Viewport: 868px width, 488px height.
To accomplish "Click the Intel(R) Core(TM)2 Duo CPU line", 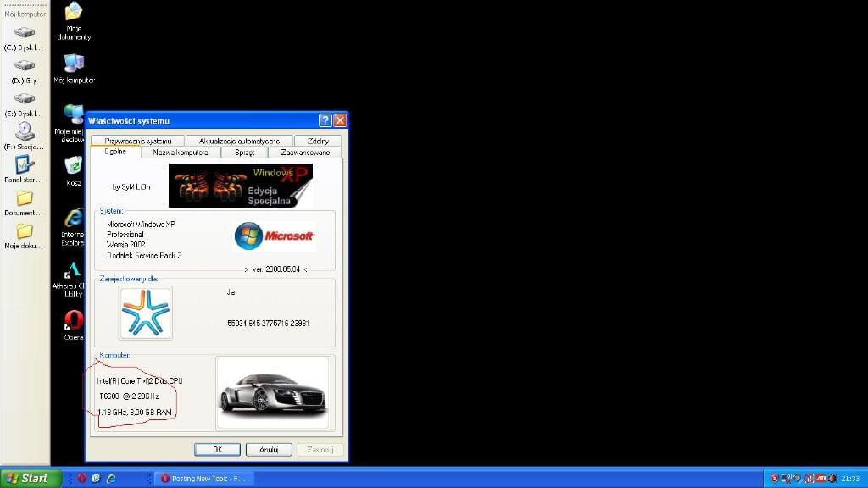I will (140, 380).
